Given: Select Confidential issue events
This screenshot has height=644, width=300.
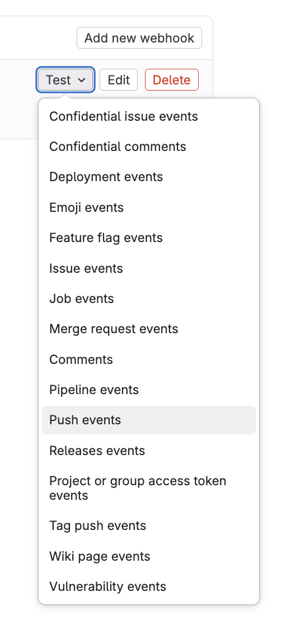Looking at the screenshot, I should [149, 116].
